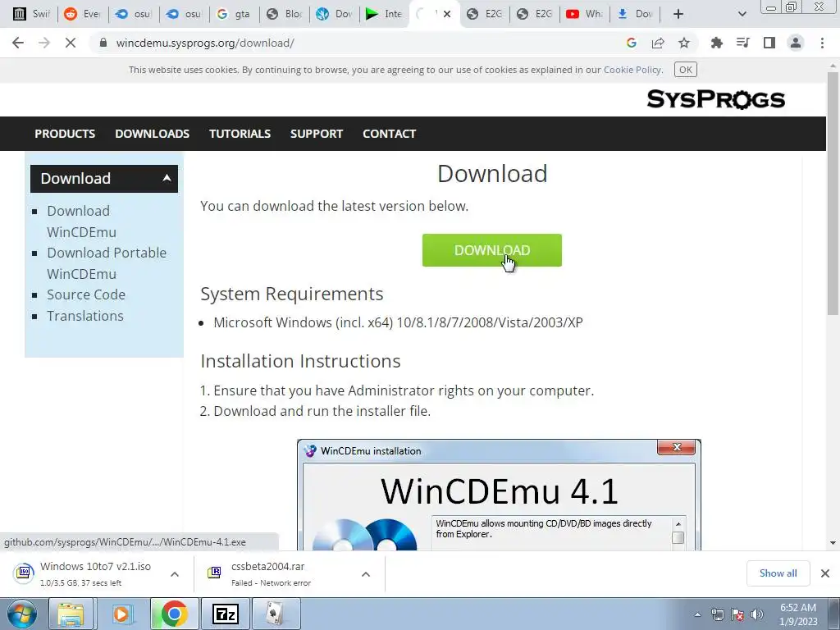Open the DOWNLOADS menu
This screenshot has height=630, width=840.
click(152, 134)
